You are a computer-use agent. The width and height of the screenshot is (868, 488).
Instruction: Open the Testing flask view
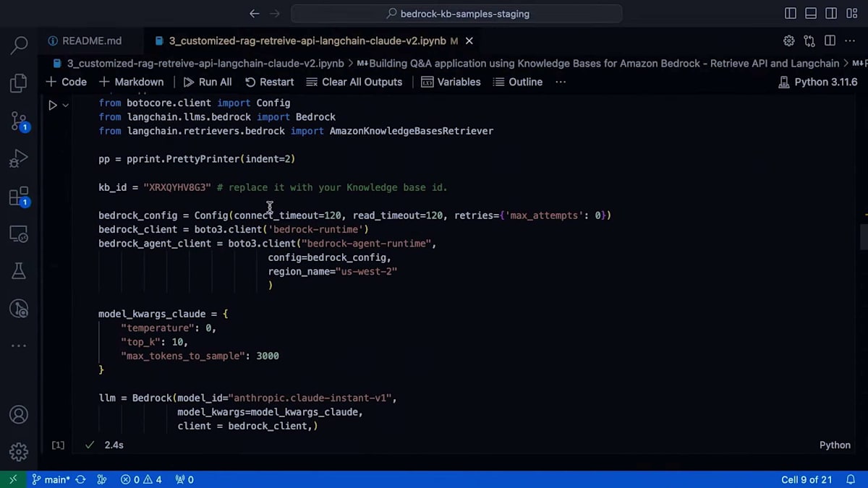19,271
